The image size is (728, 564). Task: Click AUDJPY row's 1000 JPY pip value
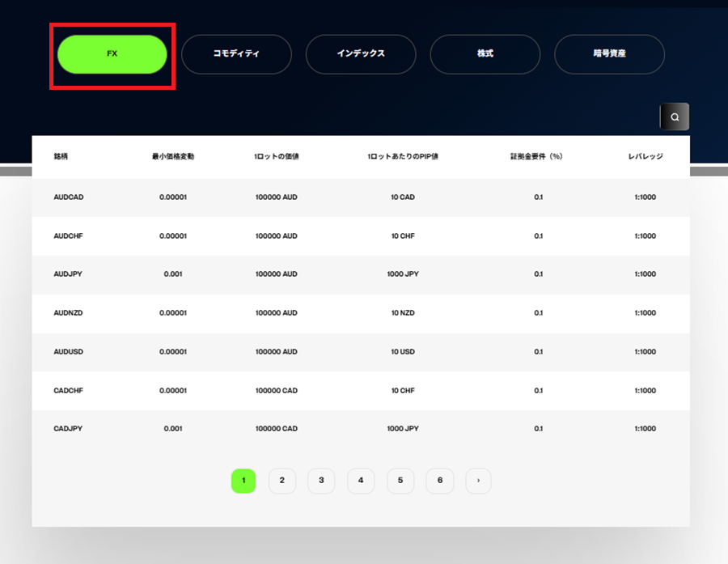click(403, 274)
